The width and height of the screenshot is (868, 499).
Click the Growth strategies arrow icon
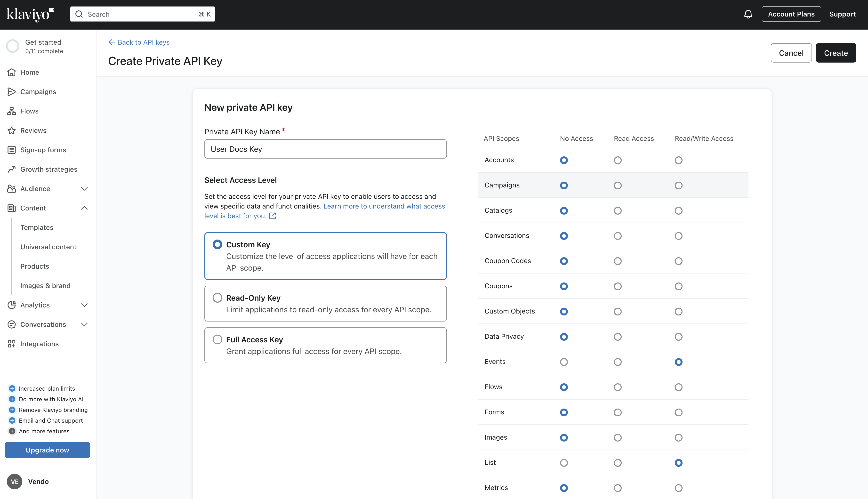pyautogui.click(x=12, y=169)
